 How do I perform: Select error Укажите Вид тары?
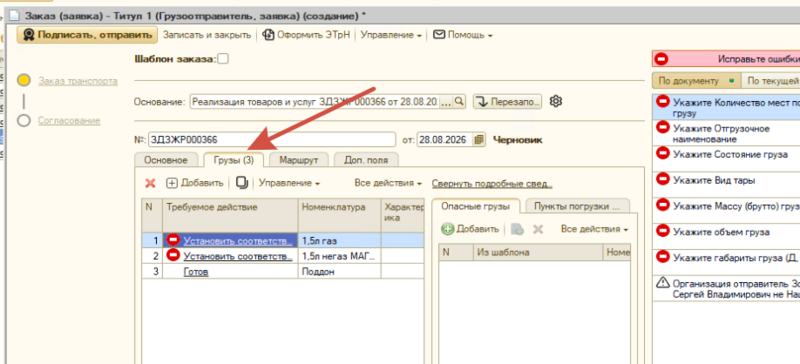[727, 185]
